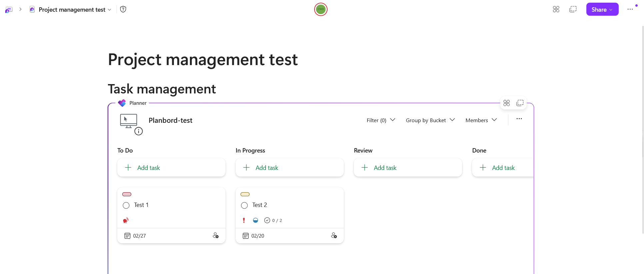Click the Planner logo icon

[122, 103]
